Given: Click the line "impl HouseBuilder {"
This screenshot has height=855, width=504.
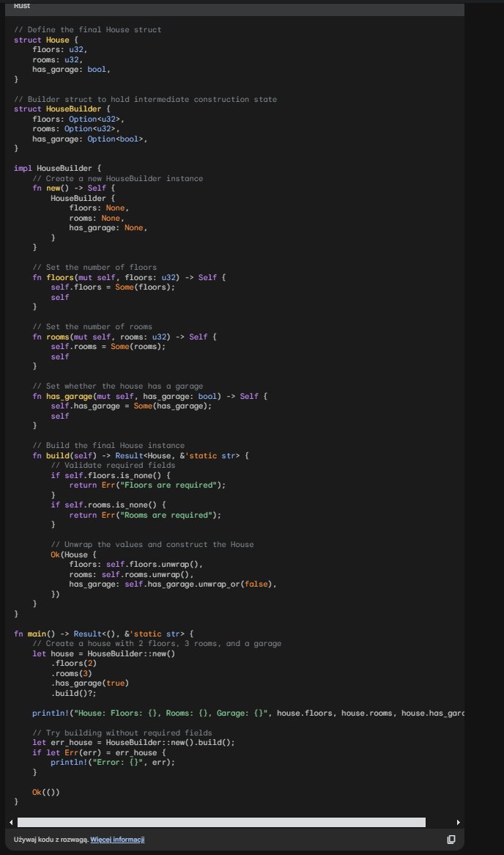Looking at the screenshot, I should tap(58, 169).
